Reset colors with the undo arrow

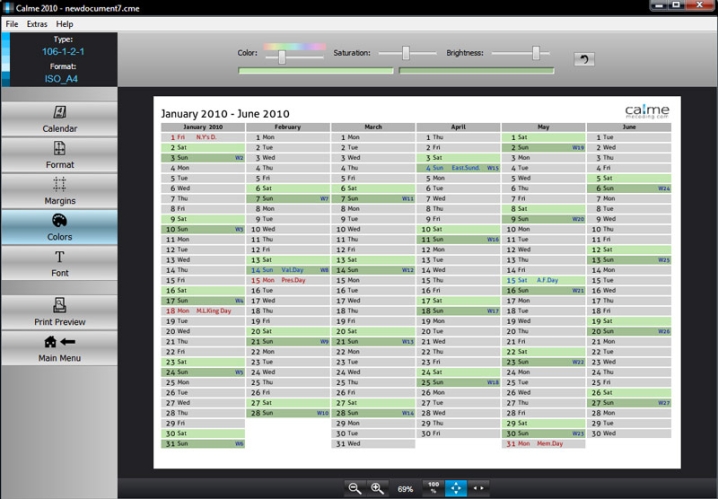tap(583, 59)
